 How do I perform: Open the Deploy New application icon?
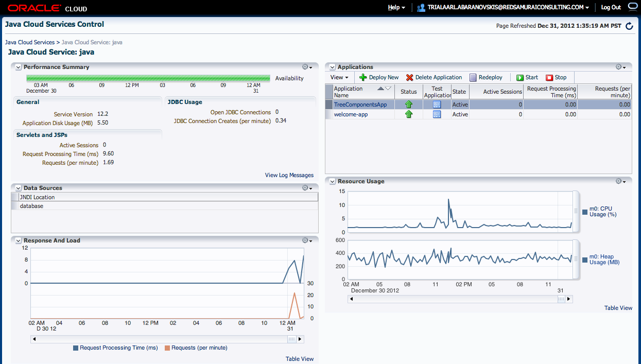(362, 77)
